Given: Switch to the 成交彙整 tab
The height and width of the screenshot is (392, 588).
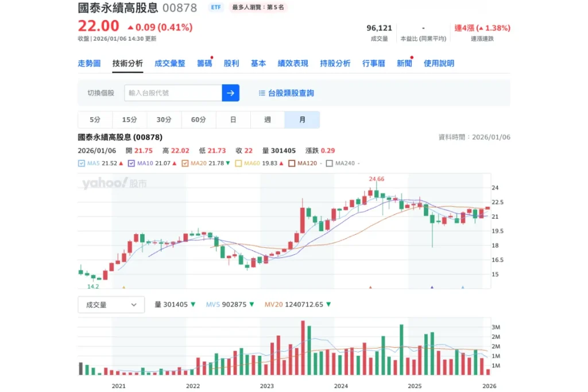Looking at the screenshot, I should [170, 63].
